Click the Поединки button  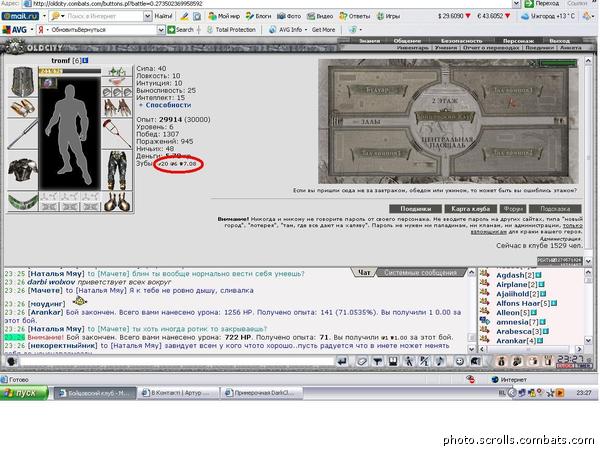click(416, 209)
